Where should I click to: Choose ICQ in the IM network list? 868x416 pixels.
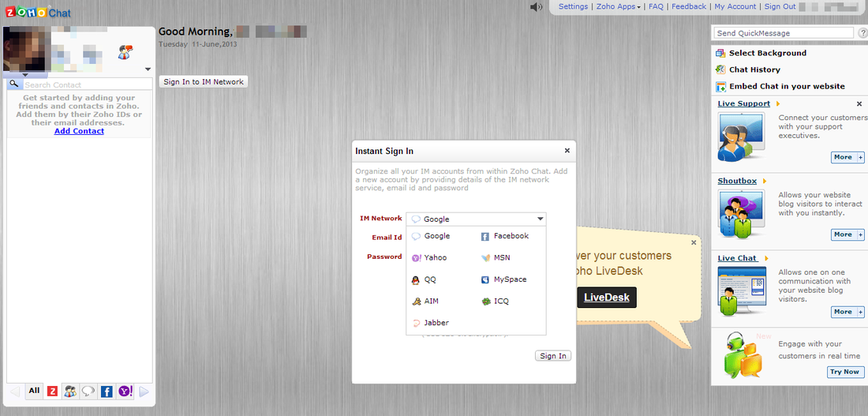(495, 302)
